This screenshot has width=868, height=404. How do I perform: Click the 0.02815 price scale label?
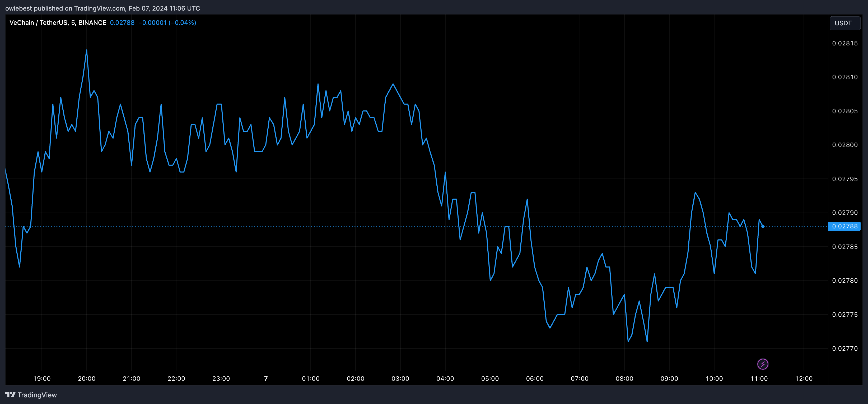(845, 43)
